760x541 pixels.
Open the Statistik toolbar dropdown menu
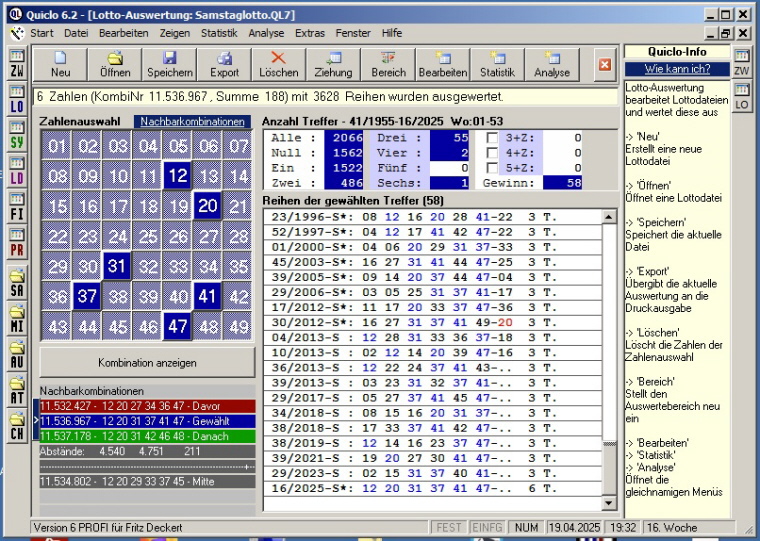[x=497, y=64]
